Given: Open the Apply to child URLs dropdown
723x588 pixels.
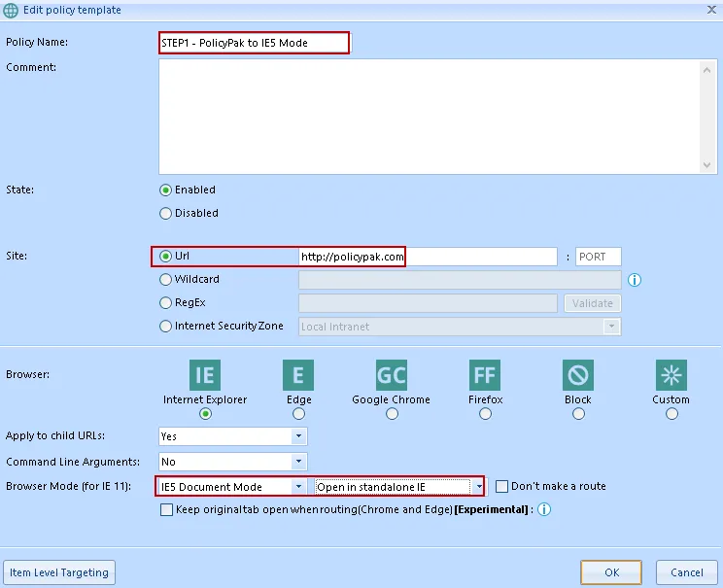Looking at the screenshot, I should [298, 436].
